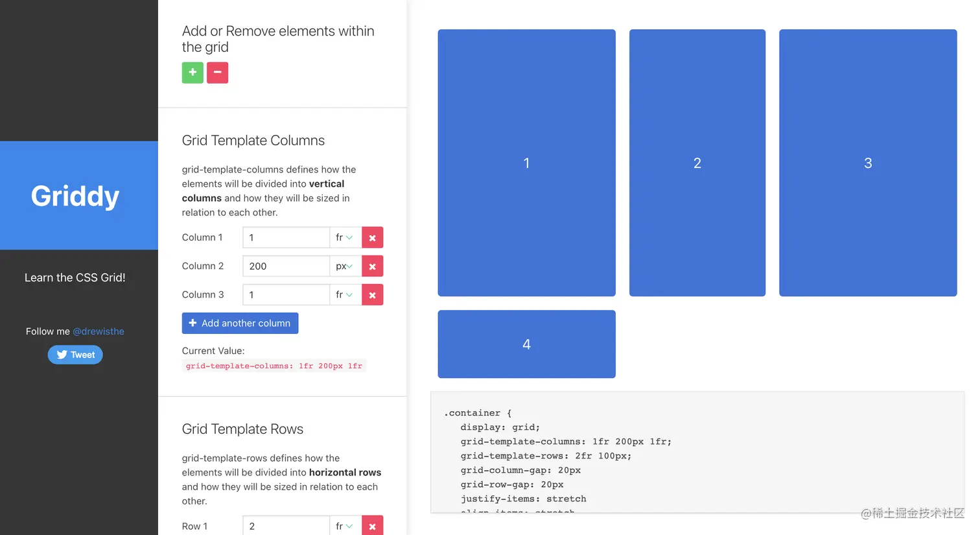Click the Twitter bird icon on the Tweet button

point(62,355)
